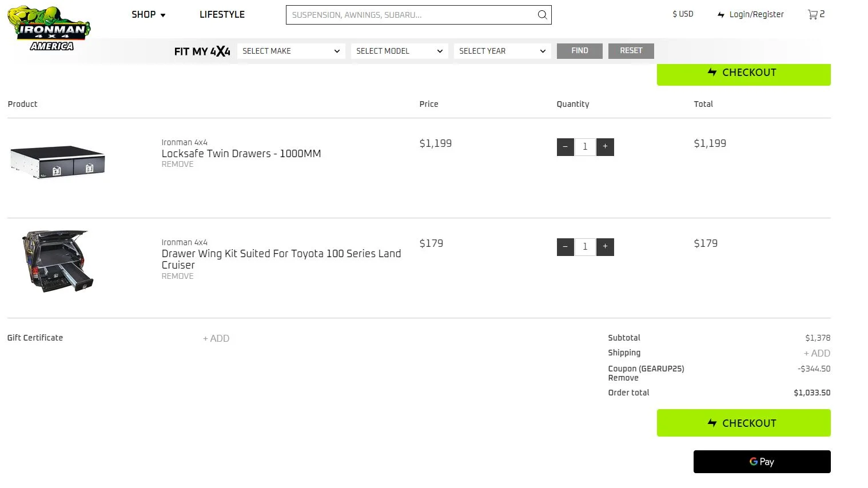The height and width of the screenshot is (488, 868).
Task: Open the Select Model dropdown
Action: tap(399, 51)
